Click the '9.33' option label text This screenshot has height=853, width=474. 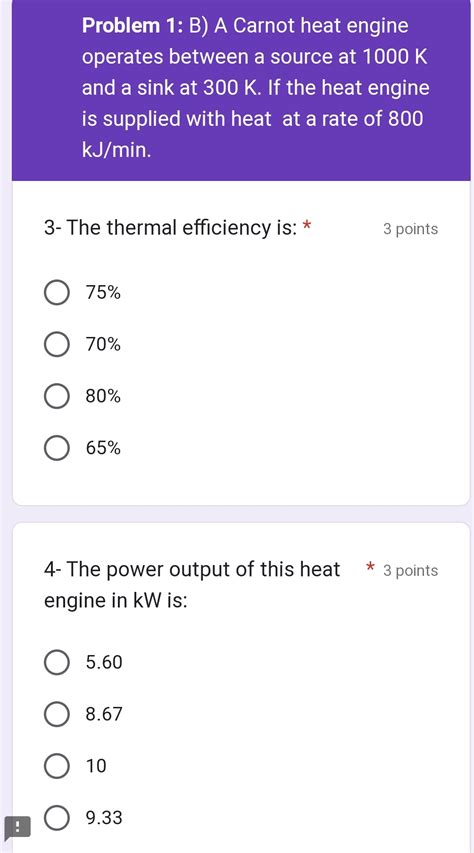coord(104,817)
